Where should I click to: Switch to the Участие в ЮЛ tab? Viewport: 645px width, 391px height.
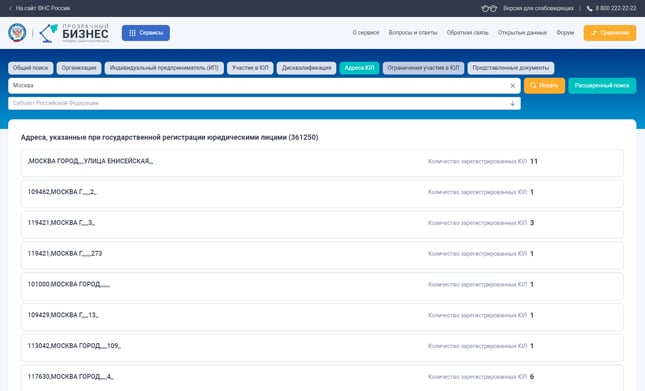pyautogui.click(x=250, y=68)
